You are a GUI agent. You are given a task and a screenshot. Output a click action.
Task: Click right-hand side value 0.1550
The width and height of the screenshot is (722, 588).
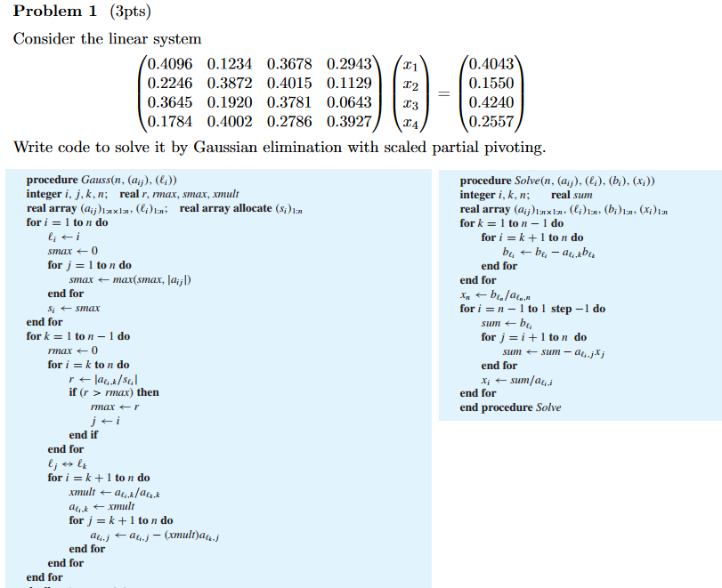[491, 83]
